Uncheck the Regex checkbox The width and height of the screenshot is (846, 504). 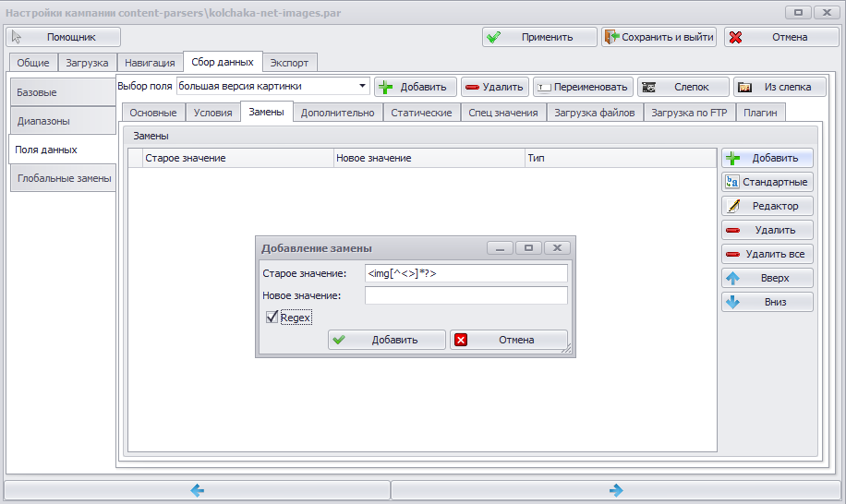pyautogui.click(x=272, y=317)
